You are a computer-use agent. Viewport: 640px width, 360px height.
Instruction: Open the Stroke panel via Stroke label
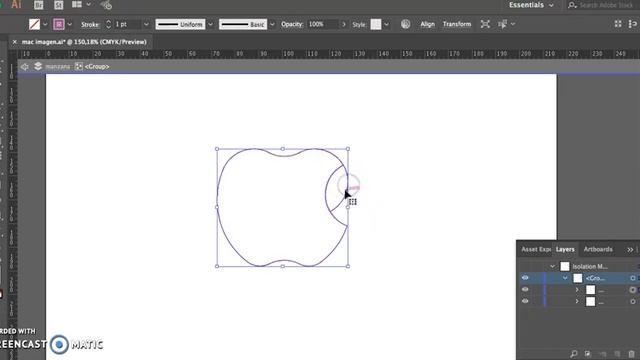(89, 24)
